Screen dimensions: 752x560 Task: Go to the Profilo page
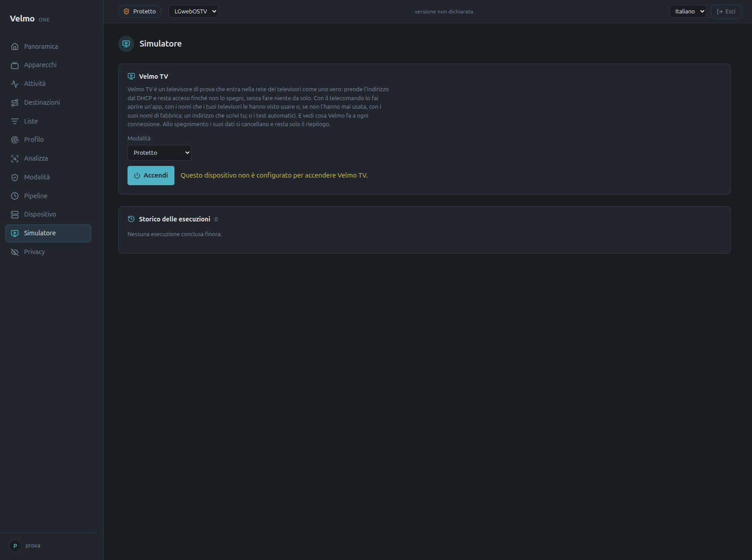tap(48, 140)
